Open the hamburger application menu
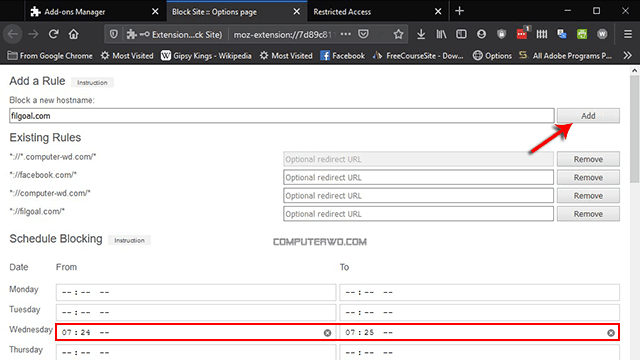Image resolution: width=640 pixels, height=360 pixels. [628, 34]
